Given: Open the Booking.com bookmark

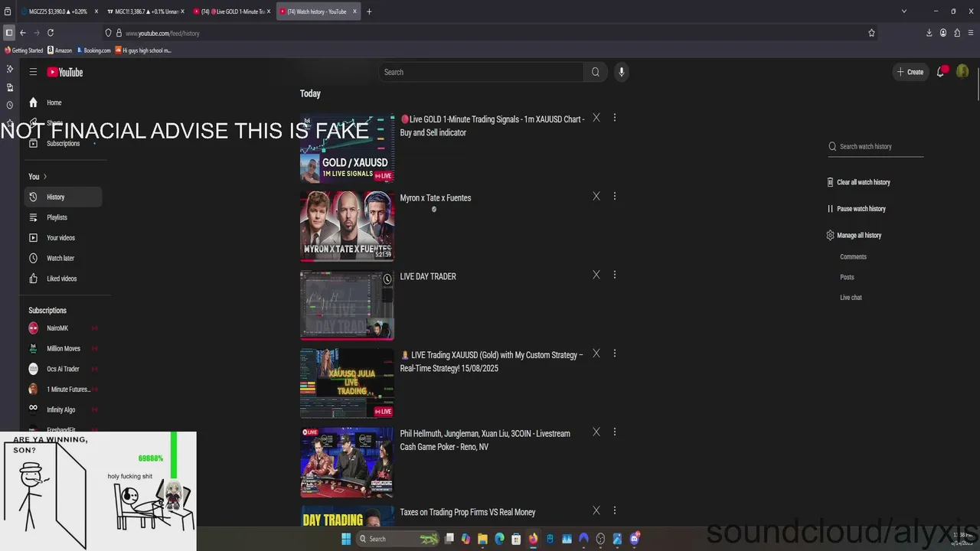Looking at the screenshot, I should click(93, 51).
